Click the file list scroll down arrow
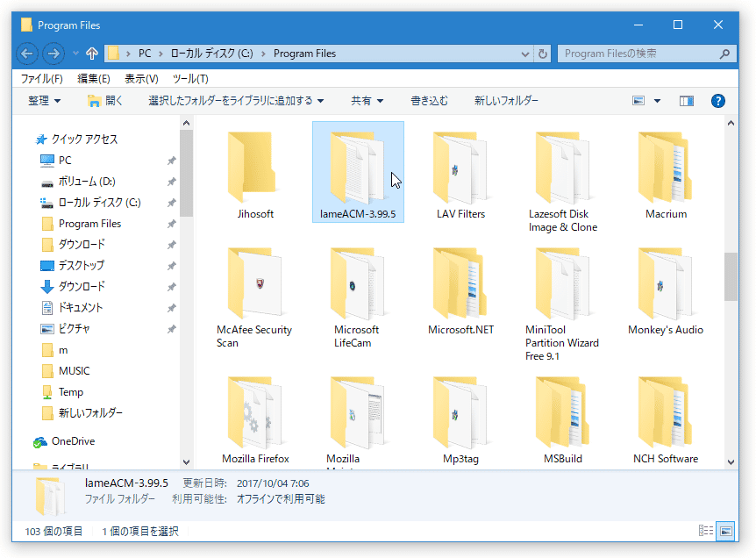 (731, 462)
